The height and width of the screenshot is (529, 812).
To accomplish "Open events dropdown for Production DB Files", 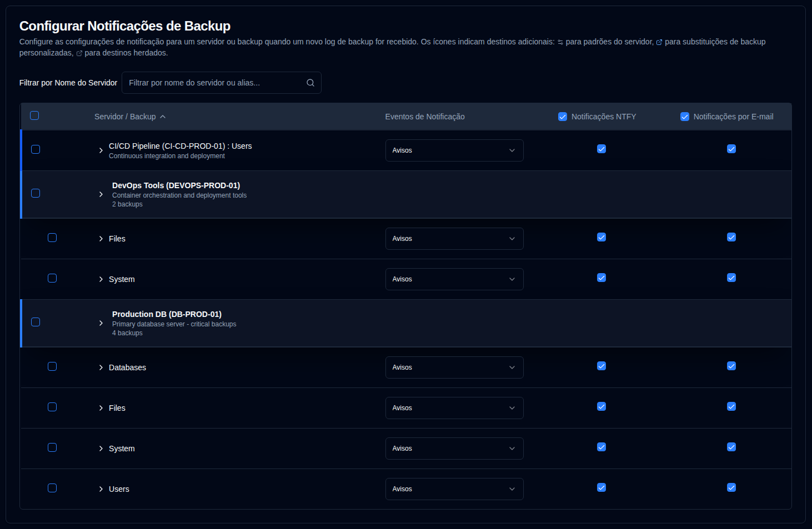I will pyautogui.click(x=454, y=408).
